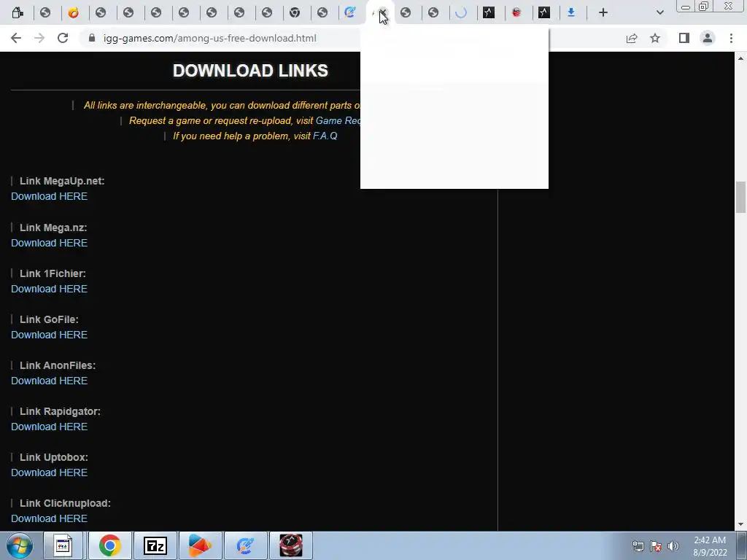Reload the current page
The image size is (747, 560).
click(63, 38)
